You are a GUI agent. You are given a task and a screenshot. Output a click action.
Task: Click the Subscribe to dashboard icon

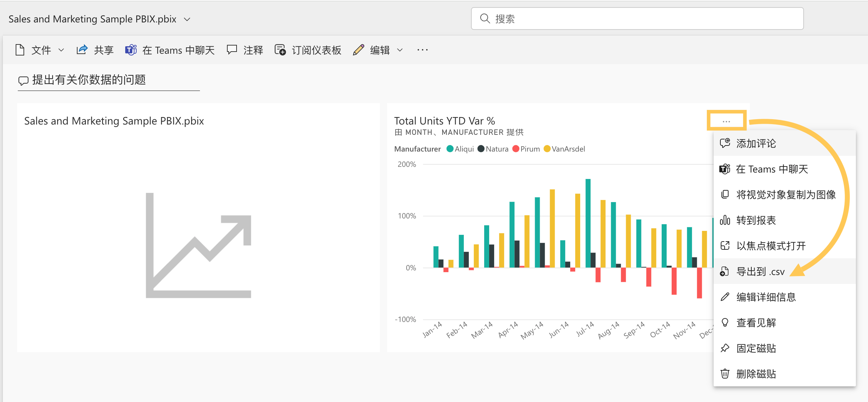point(280,50)
